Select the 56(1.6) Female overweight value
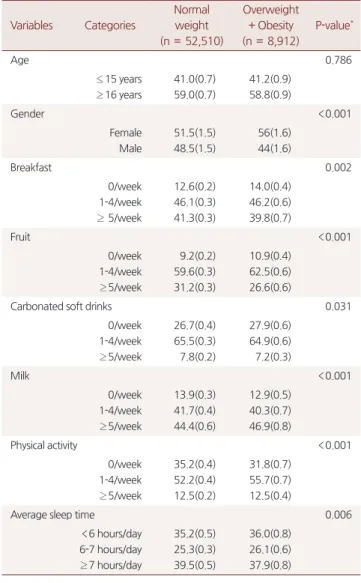 275,133
